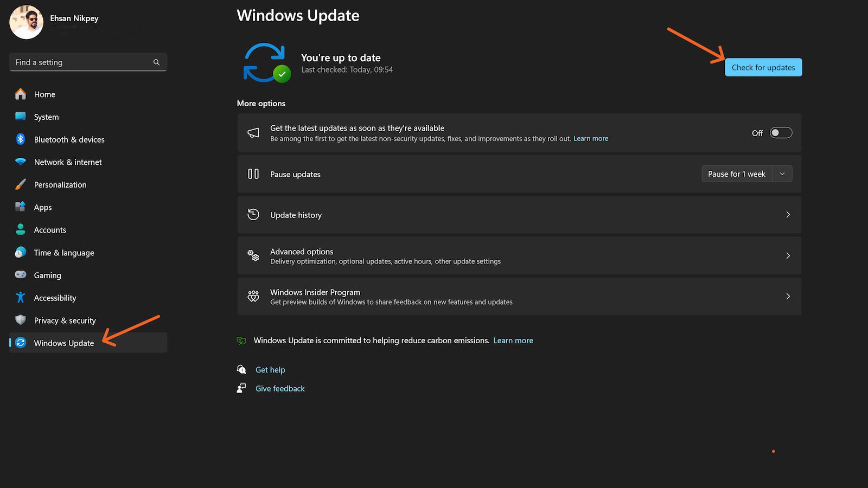
Task: Expand Windows Insider Program chevron
Action: click(788, 296)
